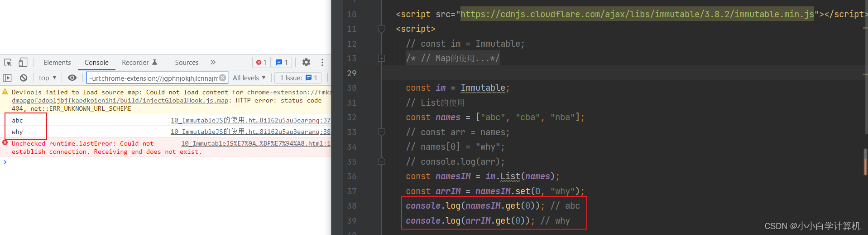The height and width of the screenshot is (235, 868).
Task: Click line number 38 in the gutter
Action: tap(352, 206)
